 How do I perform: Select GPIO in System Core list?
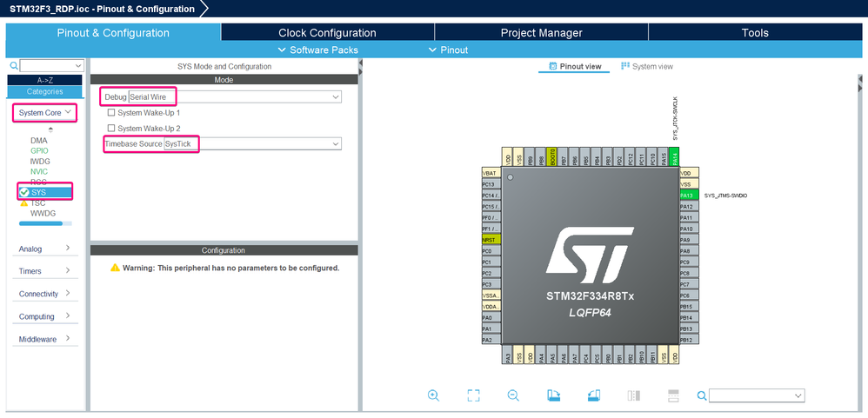pos(39,150)
